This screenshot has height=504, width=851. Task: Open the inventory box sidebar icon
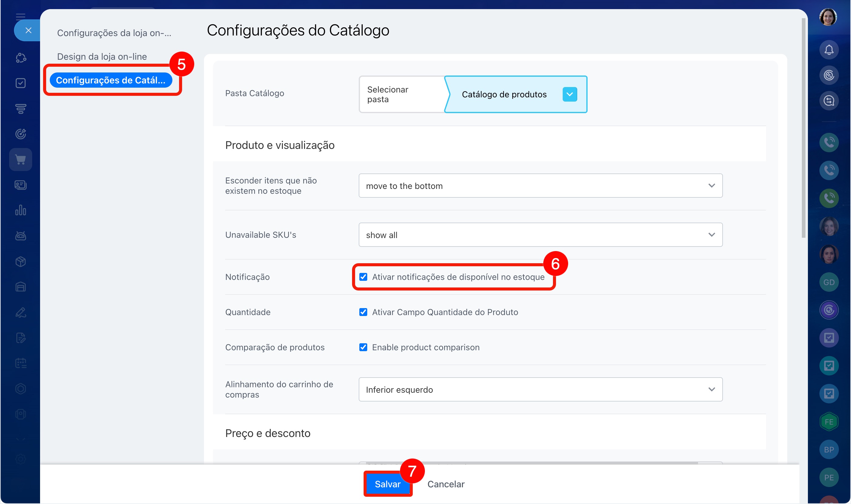21,261
